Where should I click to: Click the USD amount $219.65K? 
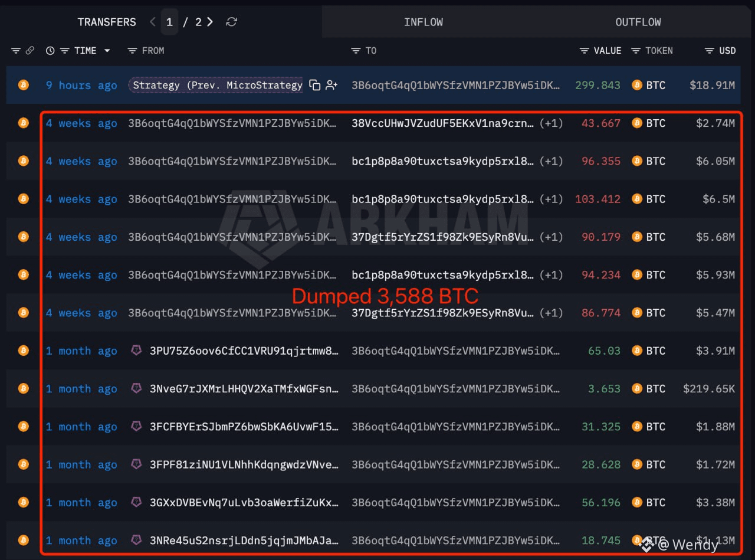(709, 388)
